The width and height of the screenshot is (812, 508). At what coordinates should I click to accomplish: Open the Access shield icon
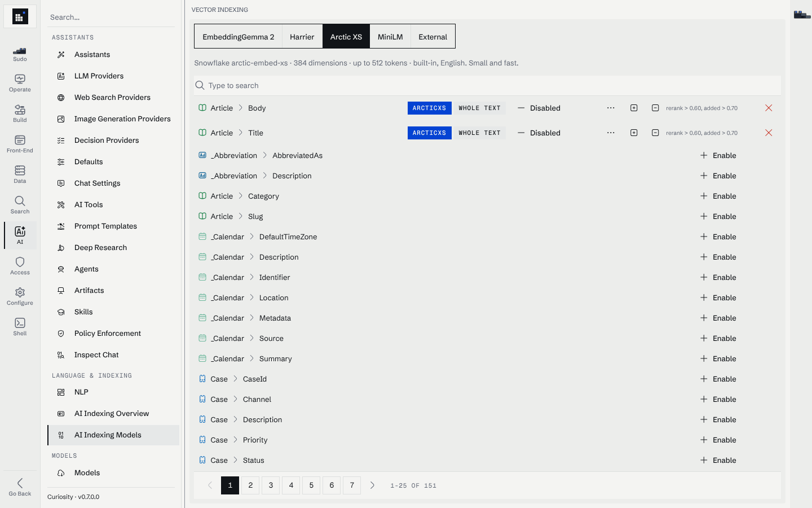tap(20, 266)
